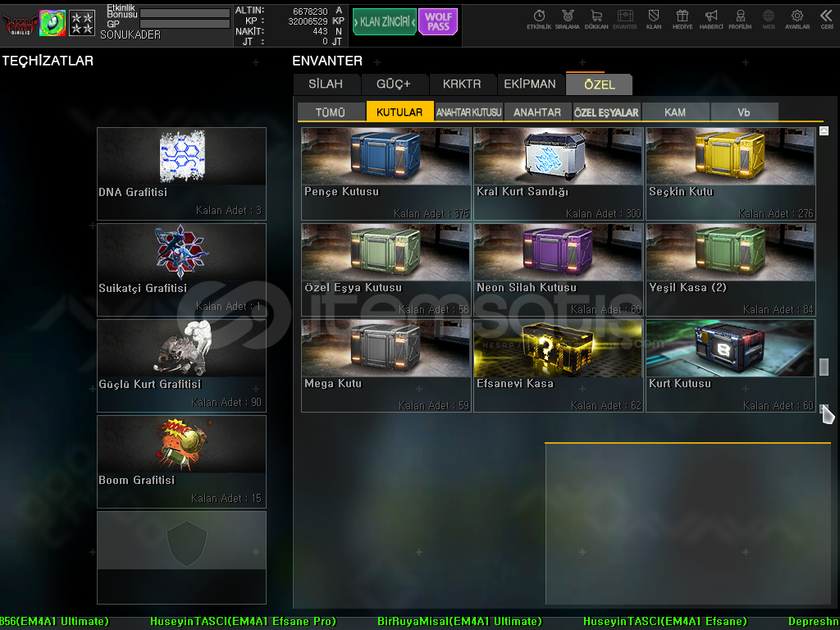This screenshot has height=630, width=840.
Task: Click ticker entry BirRuyaMisal(EM4A1 Ultimate)
Action: point(459,622)
